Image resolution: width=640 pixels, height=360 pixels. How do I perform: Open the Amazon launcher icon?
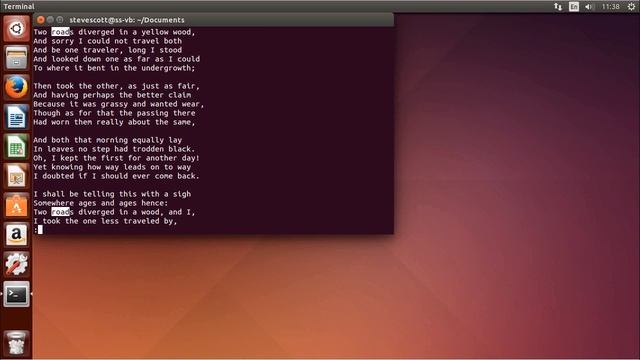(x=16, y=235)
